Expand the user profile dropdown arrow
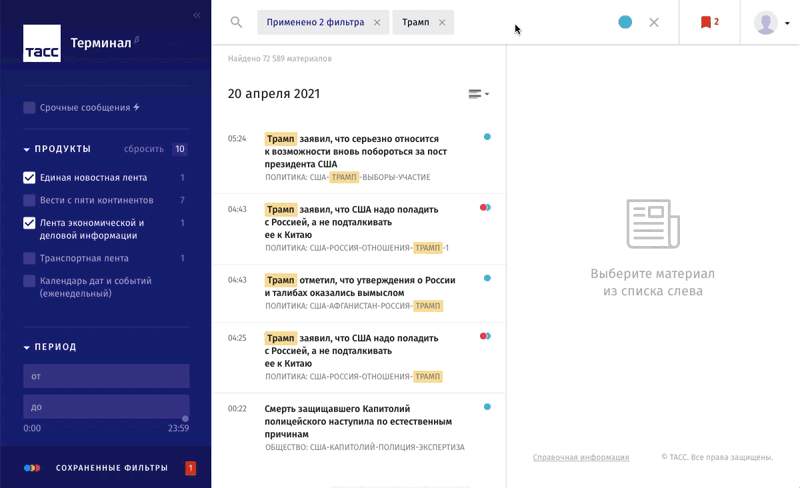The image size is (800, 488). click(x=787, y=23)
